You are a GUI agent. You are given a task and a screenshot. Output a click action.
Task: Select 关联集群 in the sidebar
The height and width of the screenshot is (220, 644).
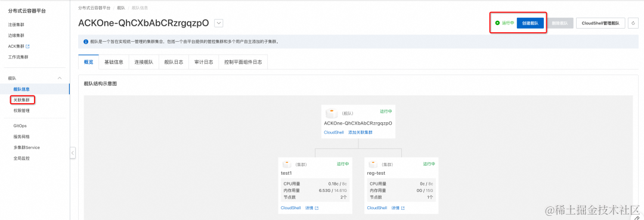tap(21, 100)
